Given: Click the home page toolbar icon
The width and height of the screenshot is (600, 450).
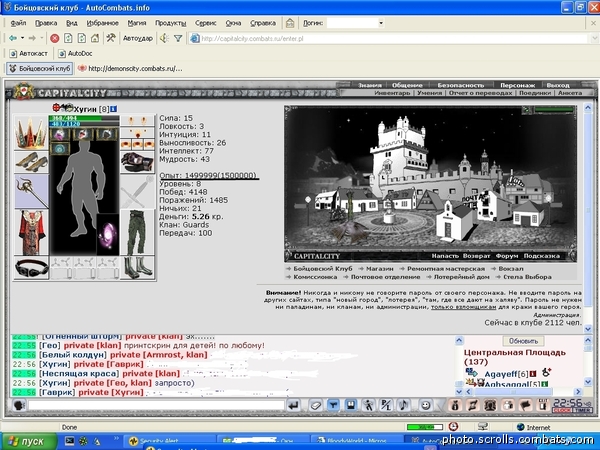Looking at the screenshot, I should click(95, 38).
